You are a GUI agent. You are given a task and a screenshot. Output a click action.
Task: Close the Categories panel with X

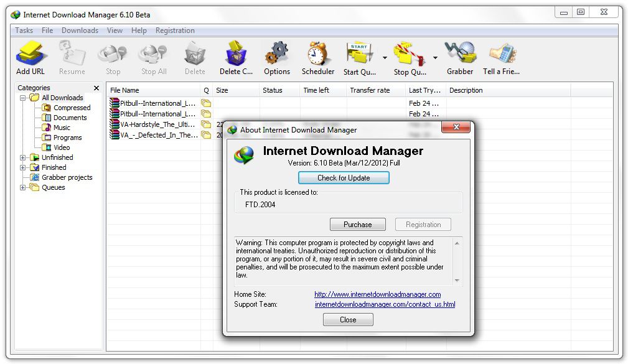point(96,88)
